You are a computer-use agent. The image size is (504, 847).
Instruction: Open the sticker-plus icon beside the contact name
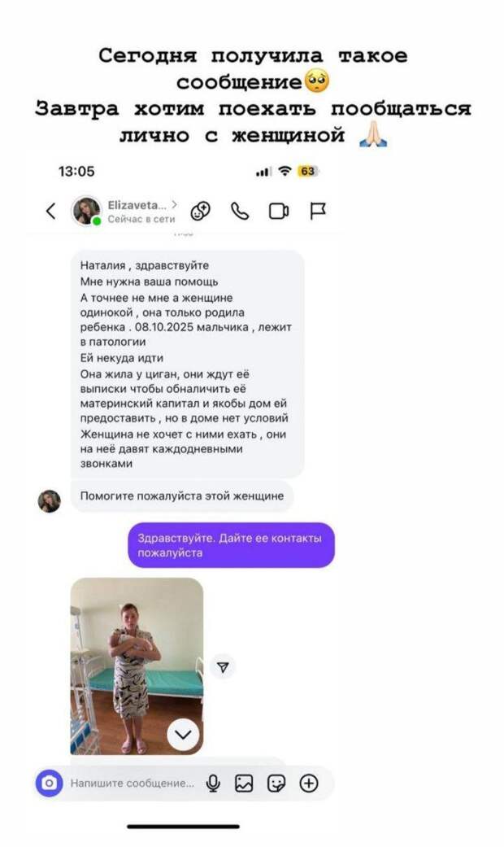click(200, 212)
